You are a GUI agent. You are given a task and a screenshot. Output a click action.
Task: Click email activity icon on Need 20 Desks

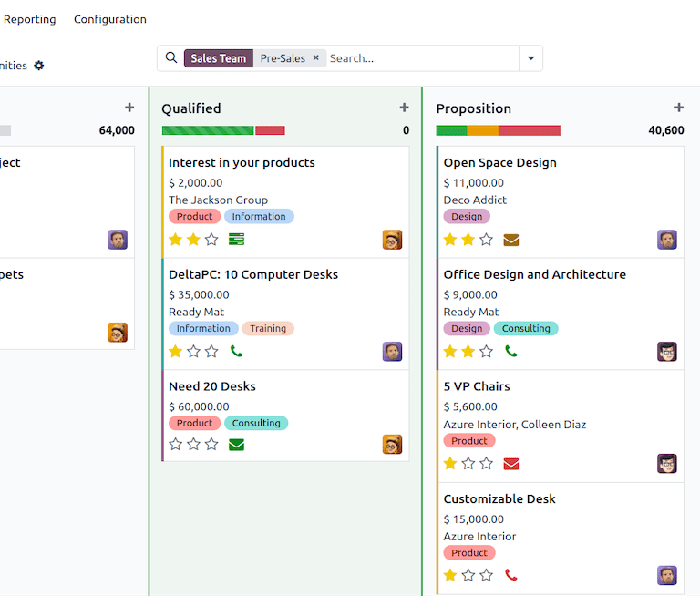click(236, 445)
